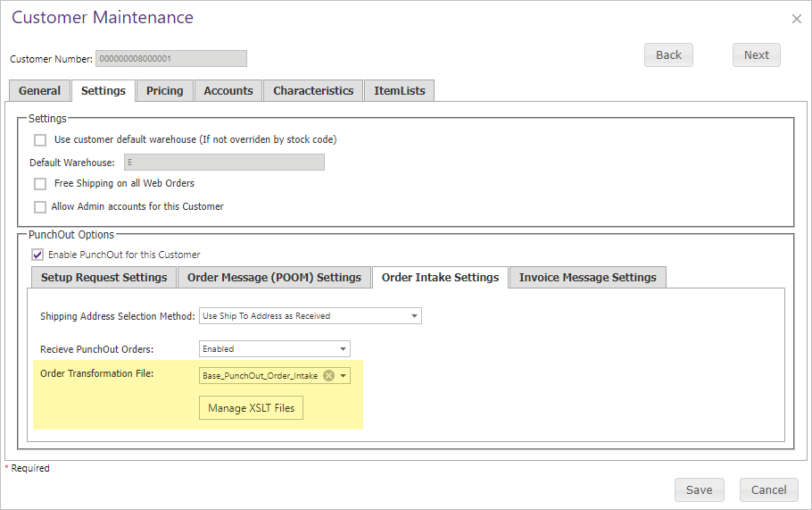Screen dimensions: 812x510
Task: Close the Customer Maintenance dialog
Action: click(x=797, y=19)
